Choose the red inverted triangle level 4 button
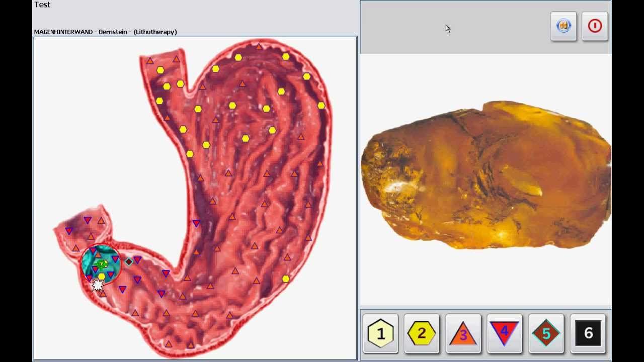This screenshot has height=362, width=644. (x=504, y=333)
